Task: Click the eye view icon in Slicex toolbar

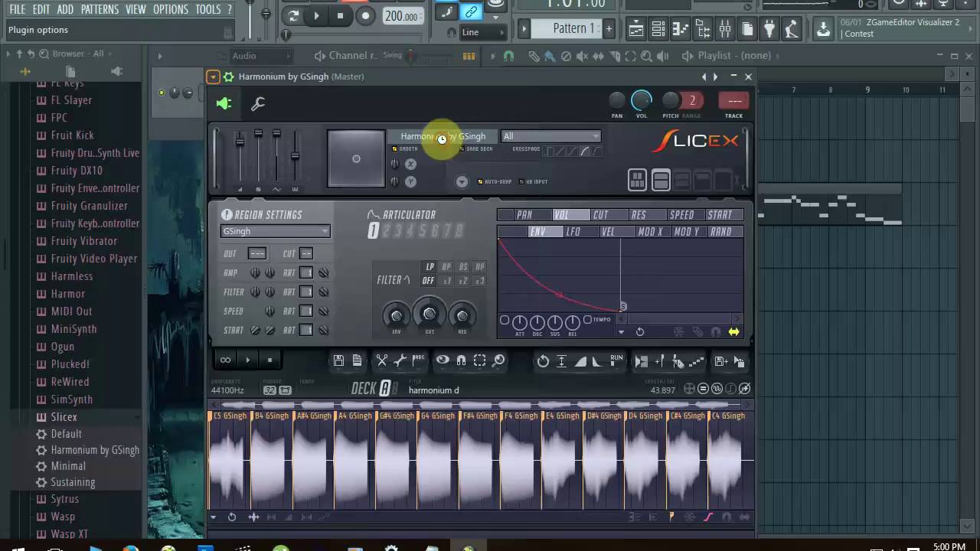Action: 443,360
